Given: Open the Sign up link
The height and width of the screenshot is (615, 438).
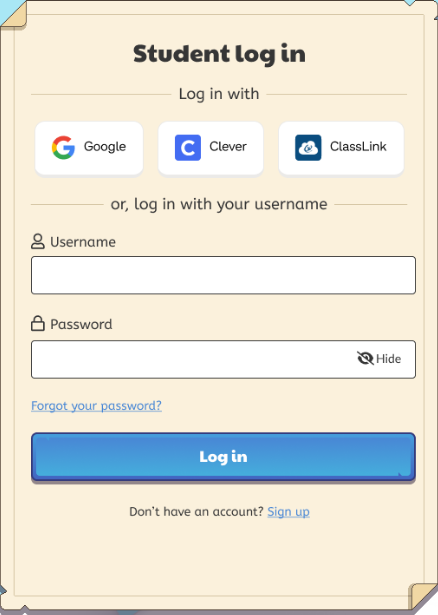Looking at the screenshot, I should (289, 512).
